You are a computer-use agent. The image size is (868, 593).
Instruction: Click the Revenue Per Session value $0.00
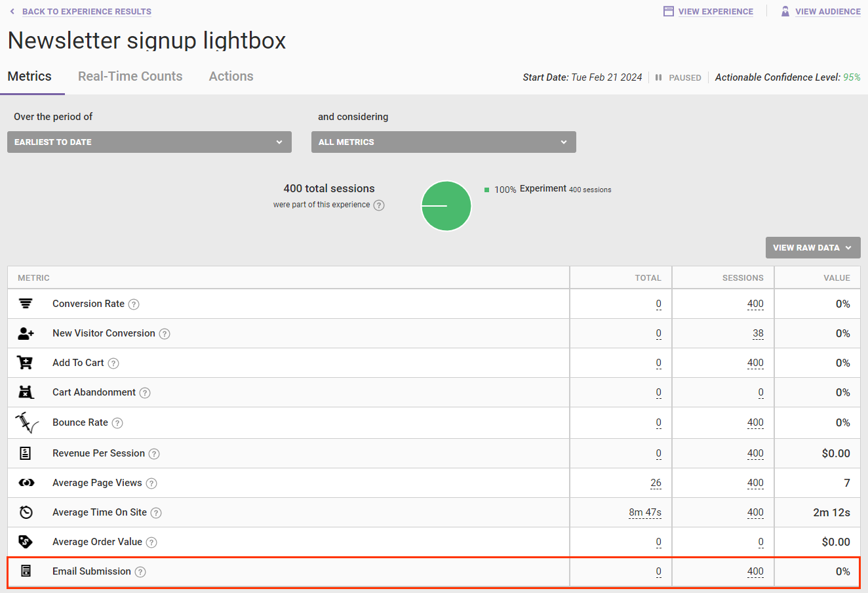coord(836,453)
